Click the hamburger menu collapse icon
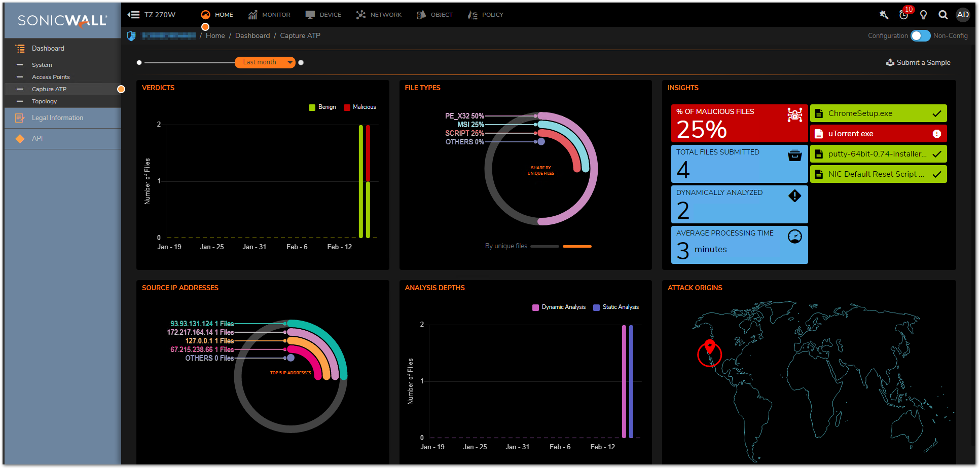This screenshot has height=469, width=980. pos(133,15)
